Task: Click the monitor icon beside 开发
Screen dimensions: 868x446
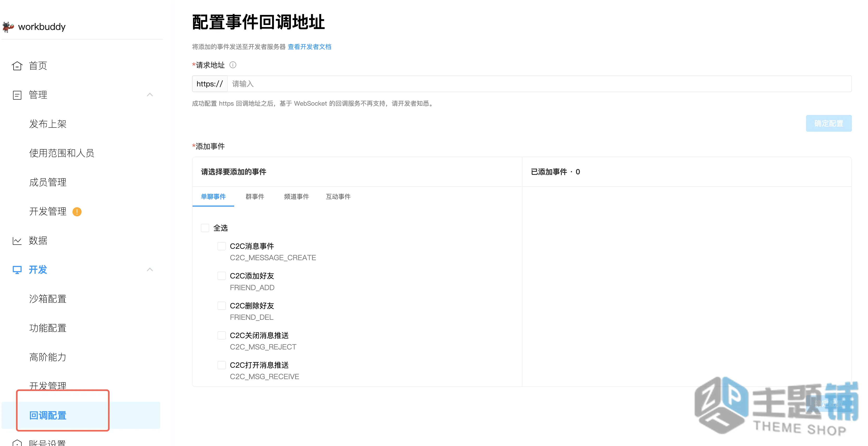Action: click(17, 270)
